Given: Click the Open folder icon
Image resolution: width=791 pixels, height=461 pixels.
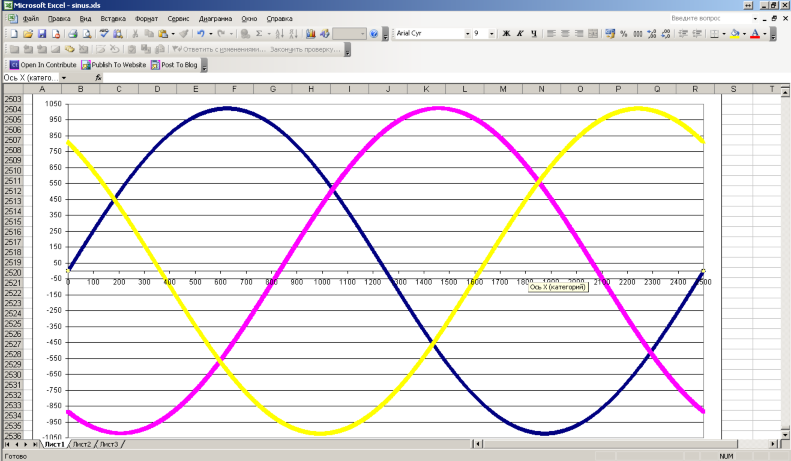Looking at the screenshot, I should pos(28,34).
